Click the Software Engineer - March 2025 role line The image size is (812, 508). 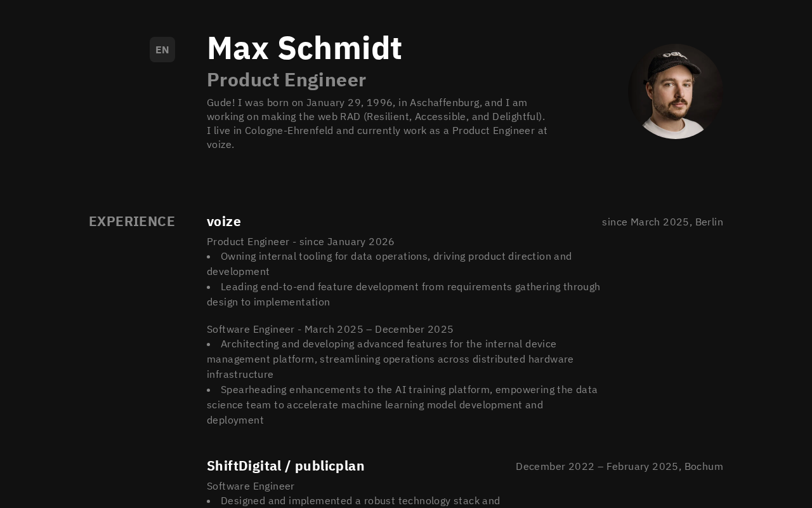point(330,330)
